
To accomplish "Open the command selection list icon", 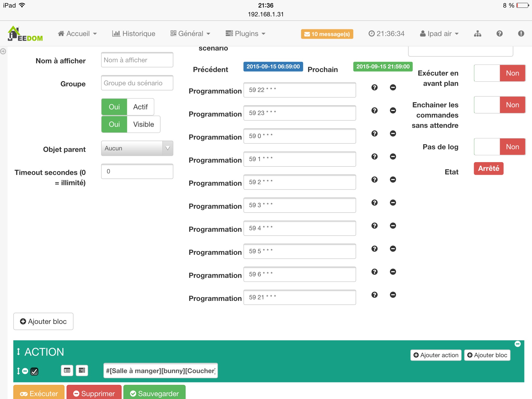I will 67,370.
